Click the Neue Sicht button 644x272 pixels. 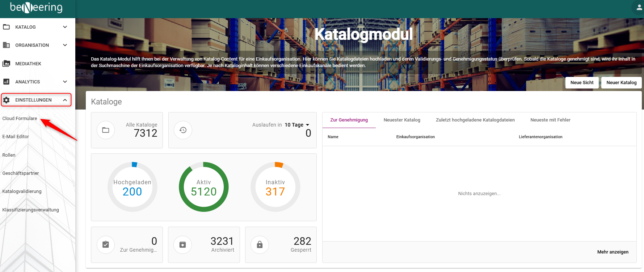tap(582, 82)
